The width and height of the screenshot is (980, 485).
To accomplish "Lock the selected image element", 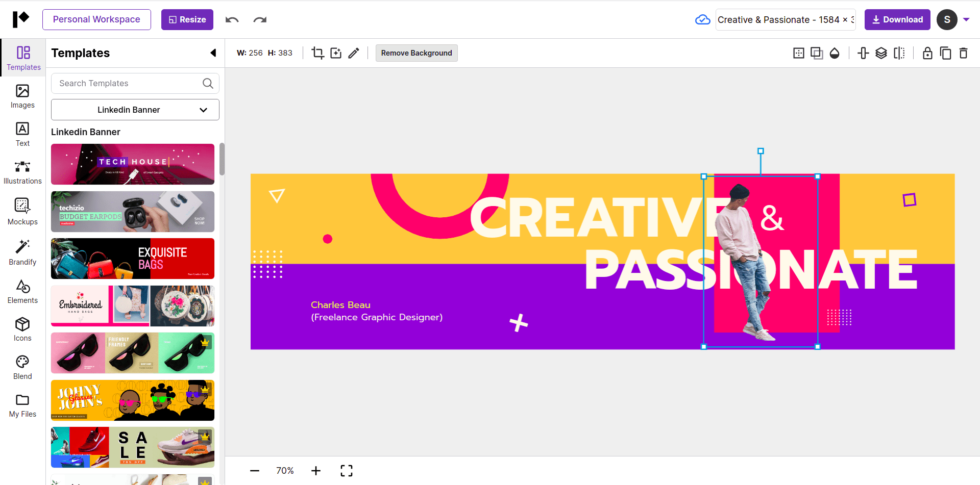I will (x=927, y=53).
